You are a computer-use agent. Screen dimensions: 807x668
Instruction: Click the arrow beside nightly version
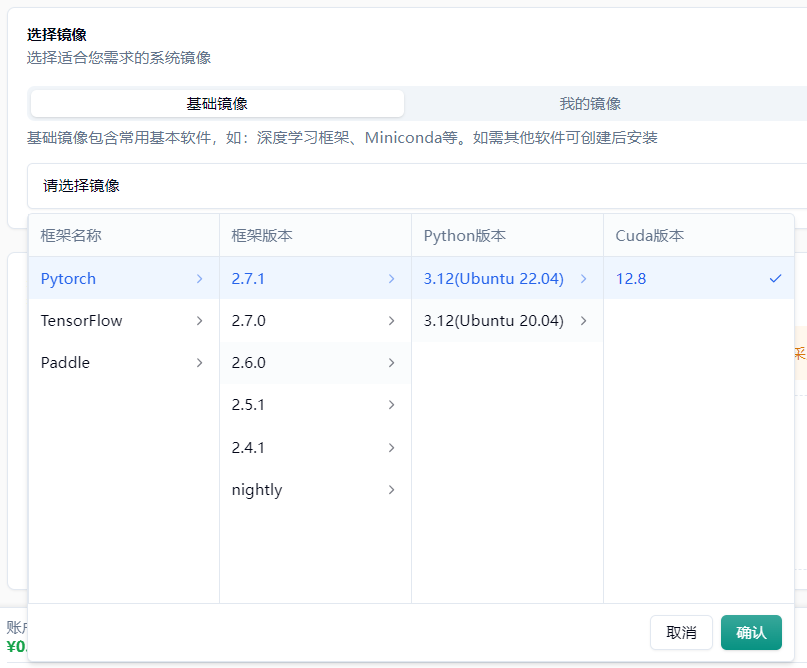pos(391,490)
